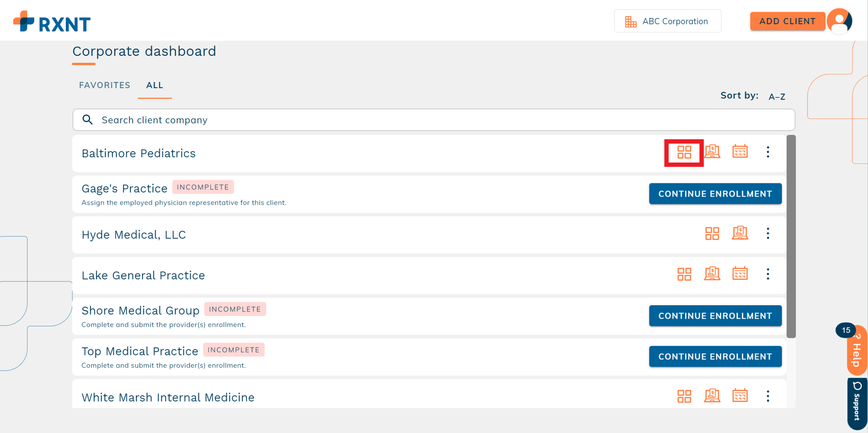This screenshot has width=868, height=433.
Task: Focus the Search client company field
Action: pos(434,120)
